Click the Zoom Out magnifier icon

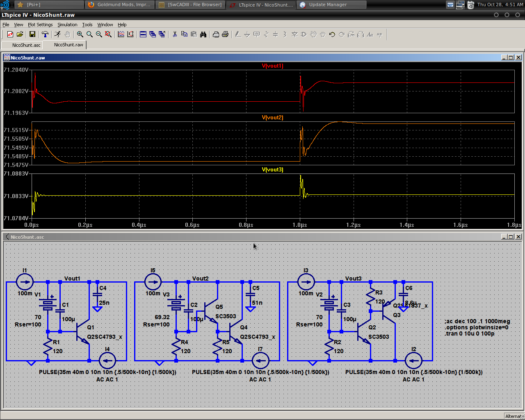[x=99, y=34]
